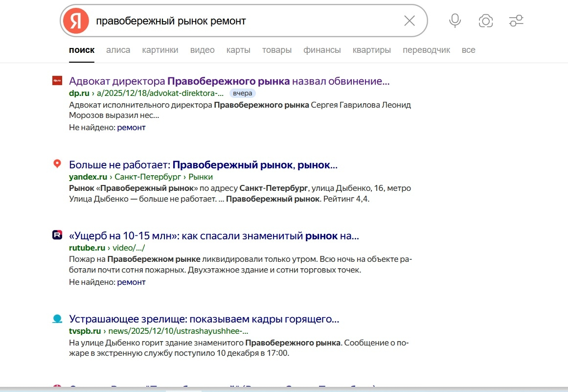Clear the search query with the X icon
The image size is (568, 392).
click(x=409, y=21)
